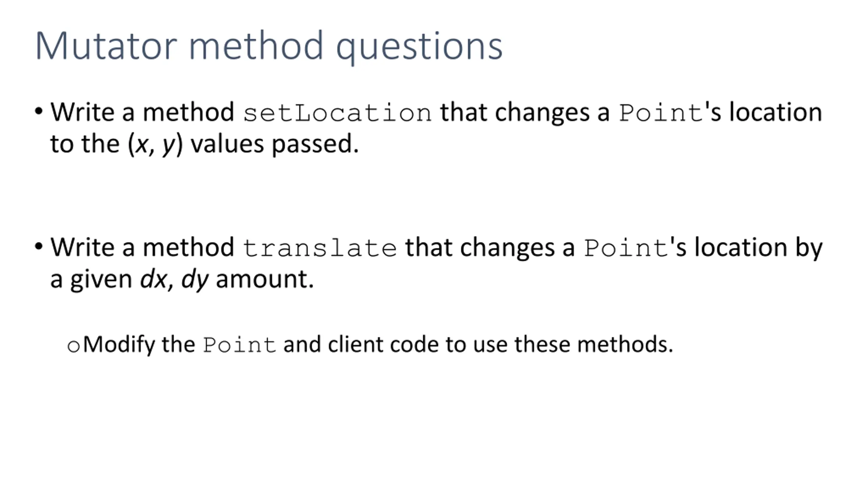
Task: Select the word amount. in second bullet
Action: 265,279
